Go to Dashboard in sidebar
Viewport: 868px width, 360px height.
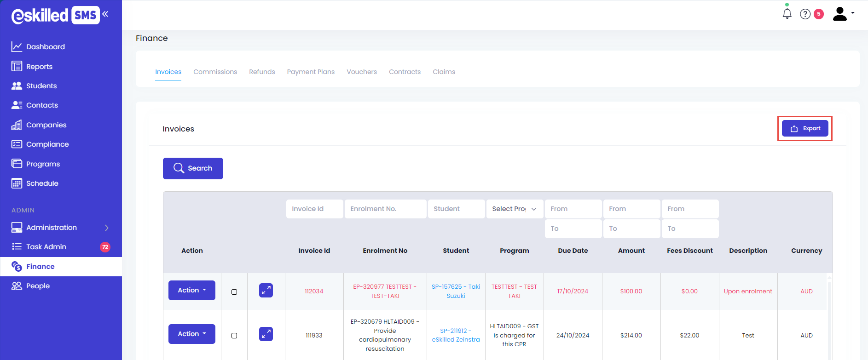pos(46,47)
